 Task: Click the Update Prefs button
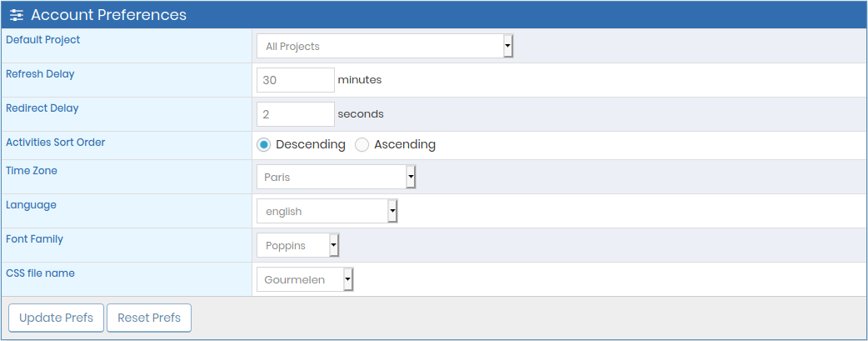(x=56, y=318)
